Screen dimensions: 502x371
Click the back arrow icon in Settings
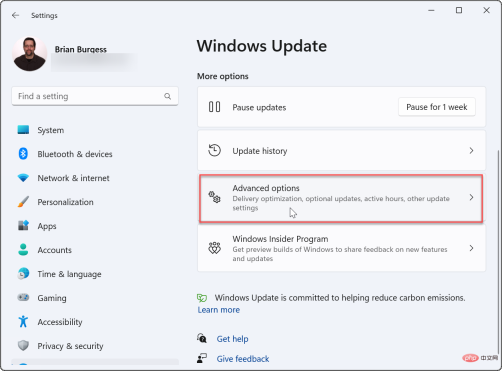pos(15,15)
